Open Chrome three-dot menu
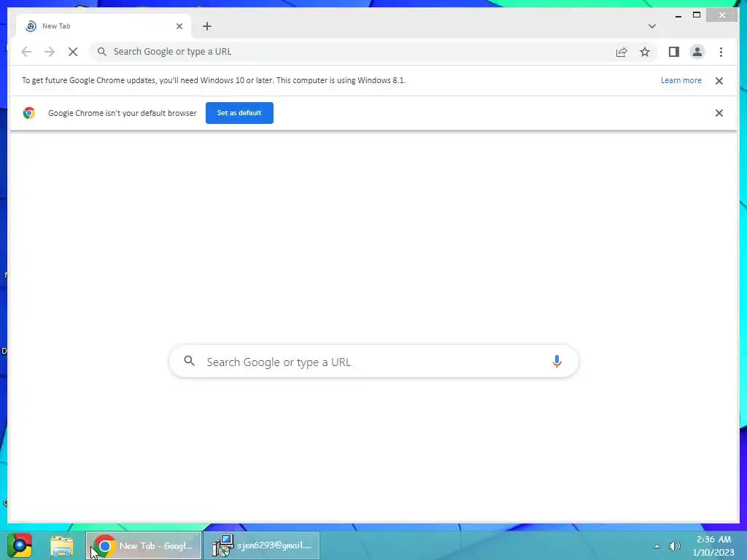Viewport: 747px width, 560px height. [x=721, y=52]
